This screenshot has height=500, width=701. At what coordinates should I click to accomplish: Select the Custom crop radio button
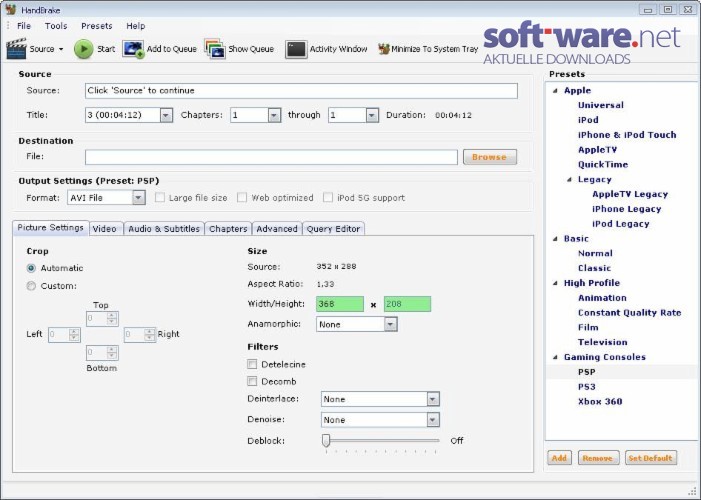point(31,286)
